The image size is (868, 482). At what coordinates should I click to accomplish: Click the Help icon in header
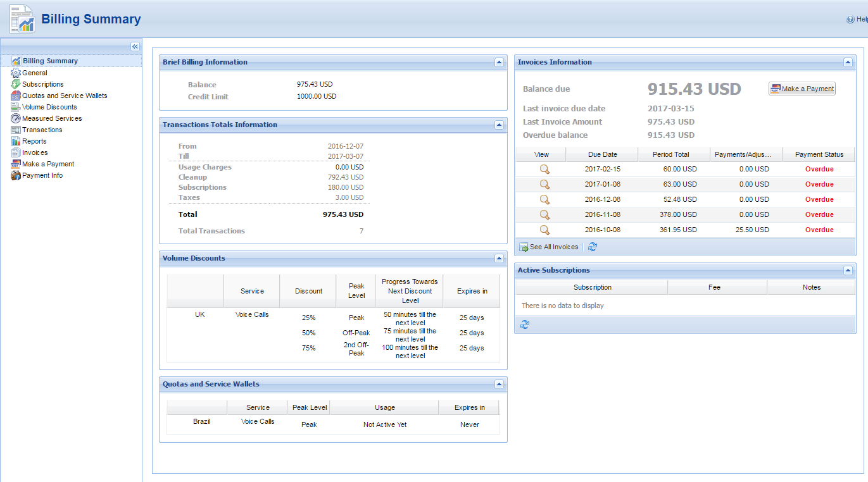click(x=850, y=20)
